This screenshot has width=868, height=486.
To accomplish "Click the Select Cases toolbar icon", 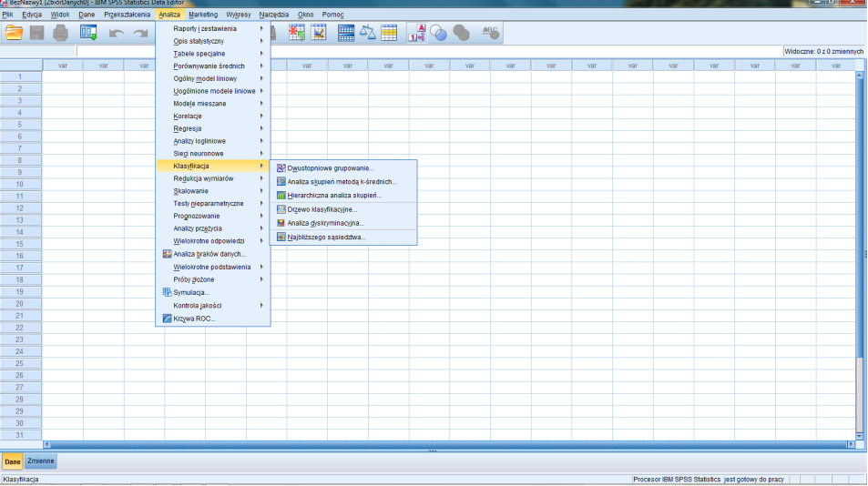I will pos(389,33).
